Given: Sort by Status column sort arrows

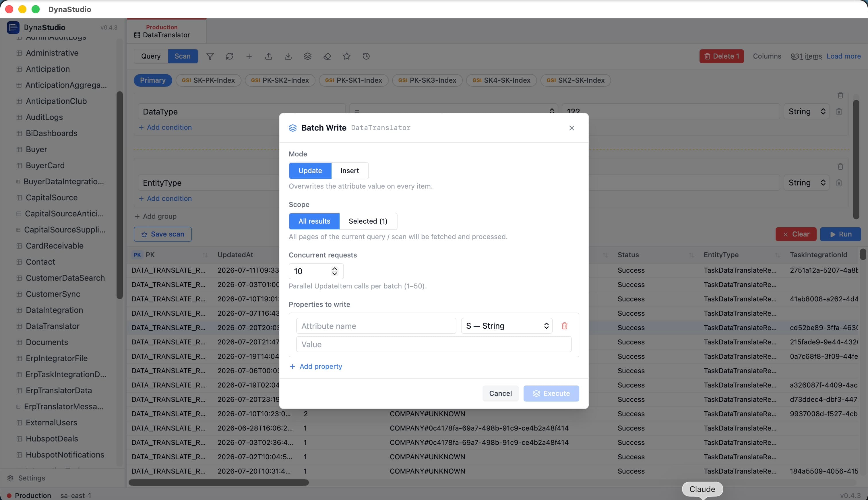Looking at the screenshot, I should 691,255.
